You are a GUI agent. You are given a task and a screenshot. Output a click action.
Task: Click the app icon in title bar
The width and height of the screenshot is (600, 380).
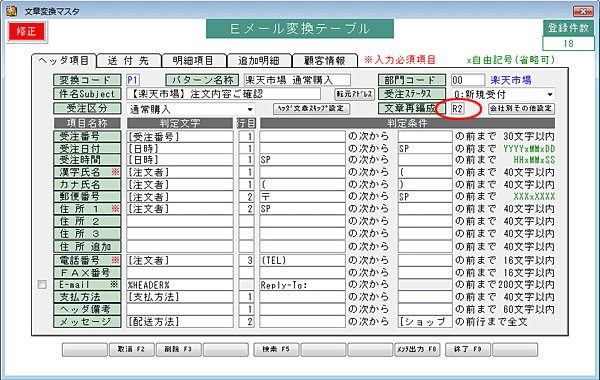point(12,11)
